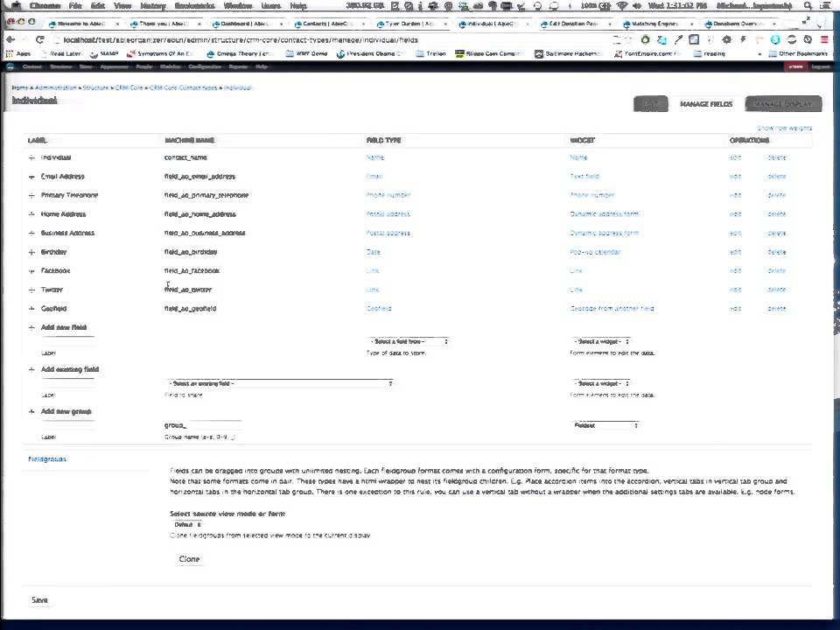Click delete for the Birthday field
The width and height of the screenshot is (840, 630).
coord(776,252)
